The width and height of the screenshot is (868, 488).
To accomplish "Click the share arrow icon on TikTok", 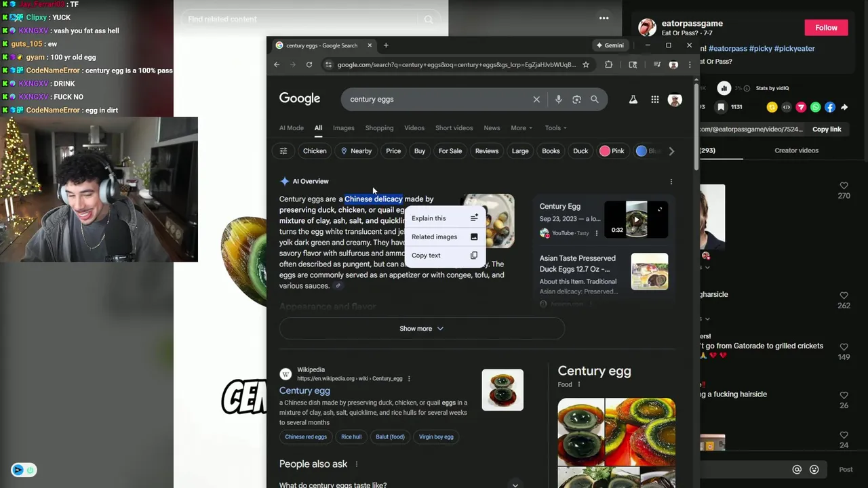I will [x=844, y=107].
